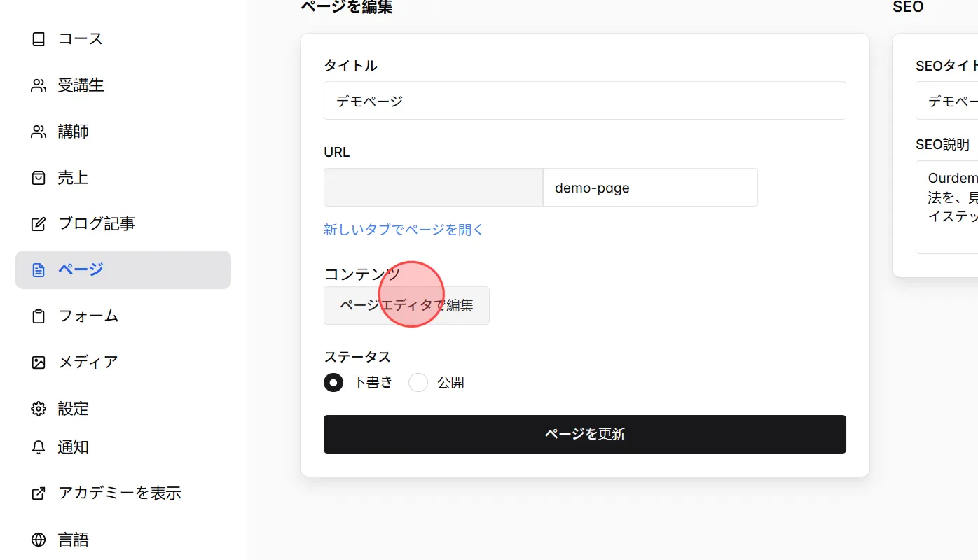The width and height of the screenshot is (978, 560).
Task: Open the 新しいタブでページを開く link
Action: 404,230
